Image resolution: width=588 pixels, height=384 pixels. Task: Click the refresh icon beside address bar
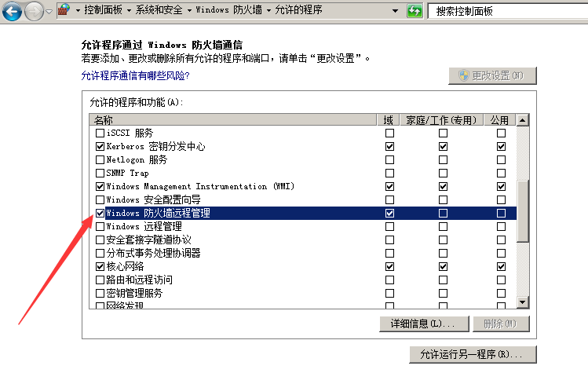click(x=415, y=11)
